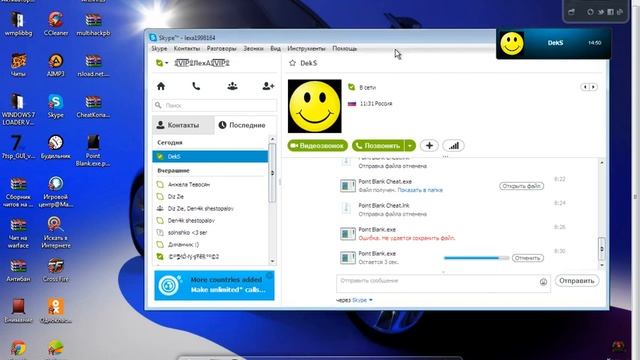Open Skype Home icon
The width and height of the screenshot is (640, 360).
pyautogui.click(x=161, y=86)
